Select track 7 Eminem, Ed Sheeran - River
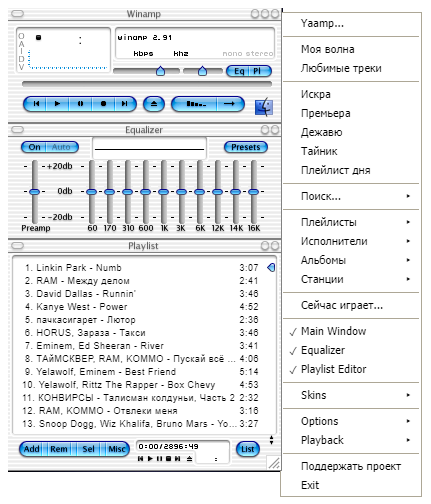The width and height of the screenshot is (431, 504). coord(141,346)
